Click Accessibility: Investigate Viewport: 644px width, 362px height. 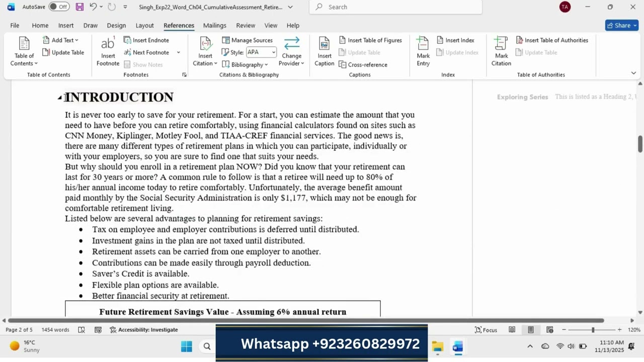pos(143,330)
